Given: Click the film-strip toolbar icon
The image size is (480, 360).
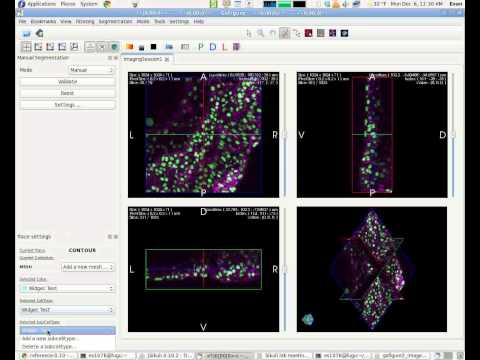Looking at the screenshot, I should (x=185, y=47).
